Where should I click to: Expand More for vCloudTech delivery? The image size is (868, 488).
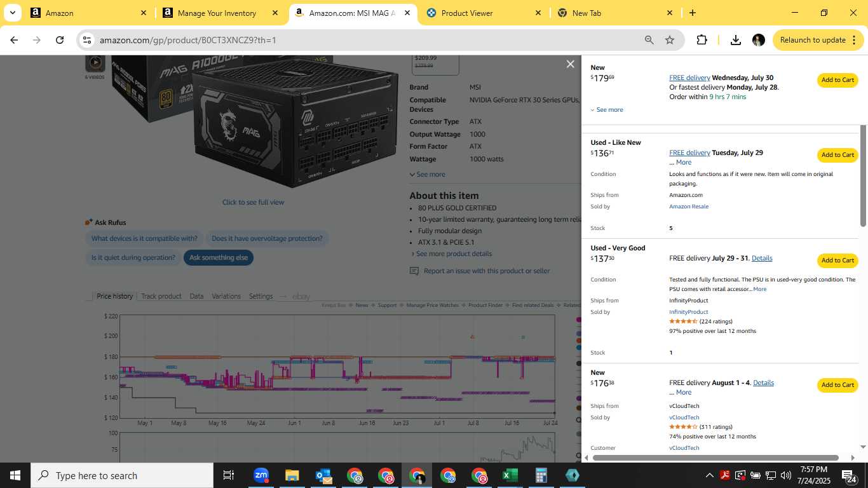point(684,392)
